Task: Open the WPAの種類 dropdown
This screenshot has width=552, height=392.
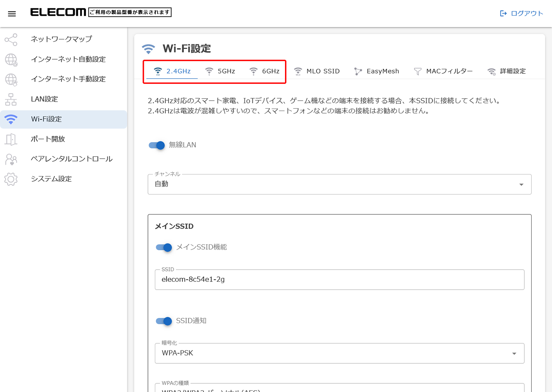Action: tap(339, 389)
